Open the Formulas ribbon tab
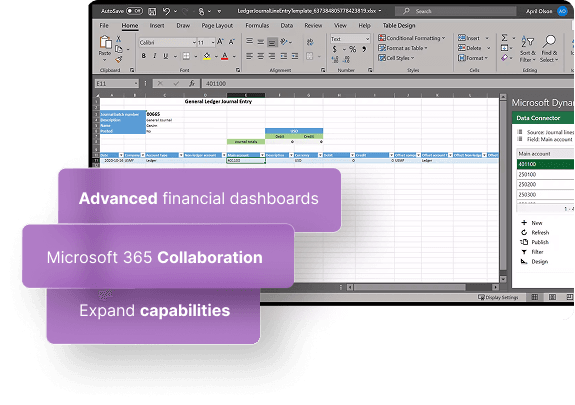Screen dimensions: 575x405 click(257, 26)
